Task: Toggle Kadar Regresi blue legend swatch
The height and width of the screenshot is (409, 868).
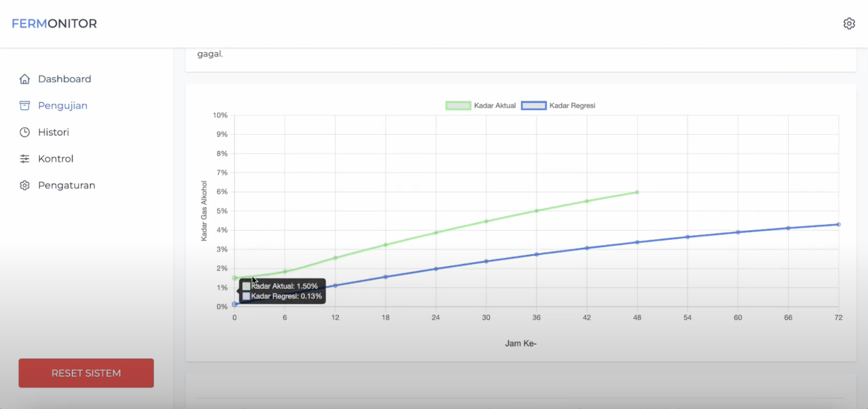Action: tap(533, 106)
